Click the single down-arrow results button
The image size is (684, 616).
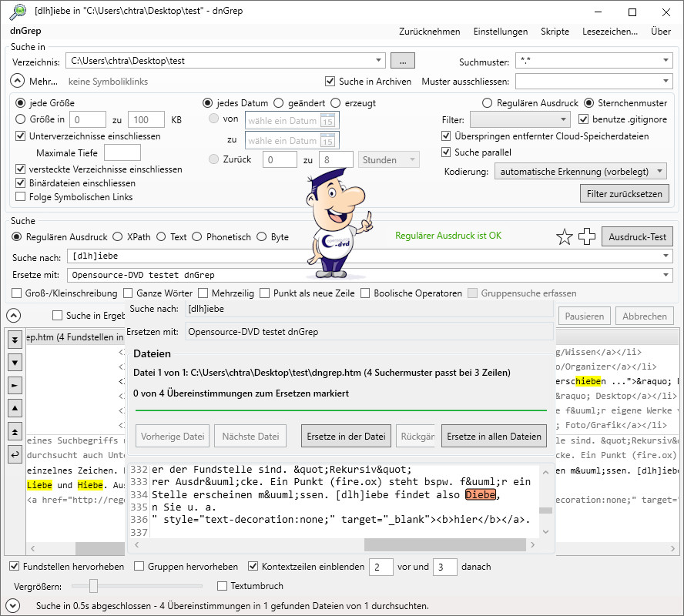15,362
